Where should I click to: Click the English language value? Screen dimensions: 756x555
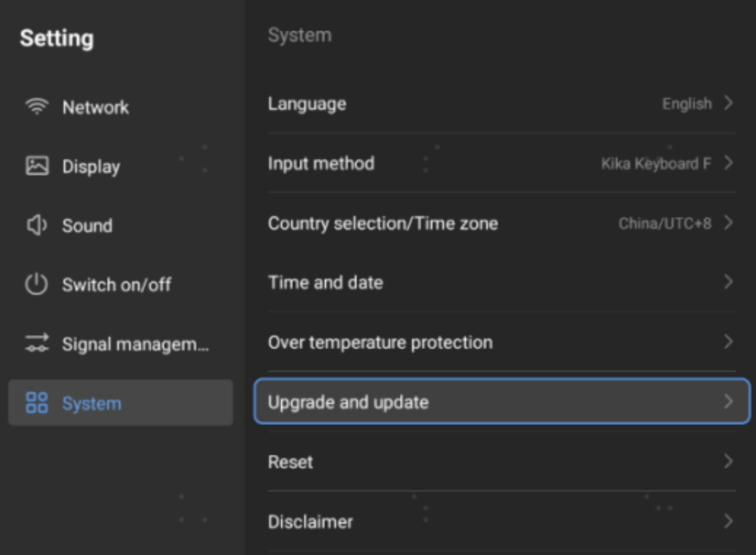point(687,104)
